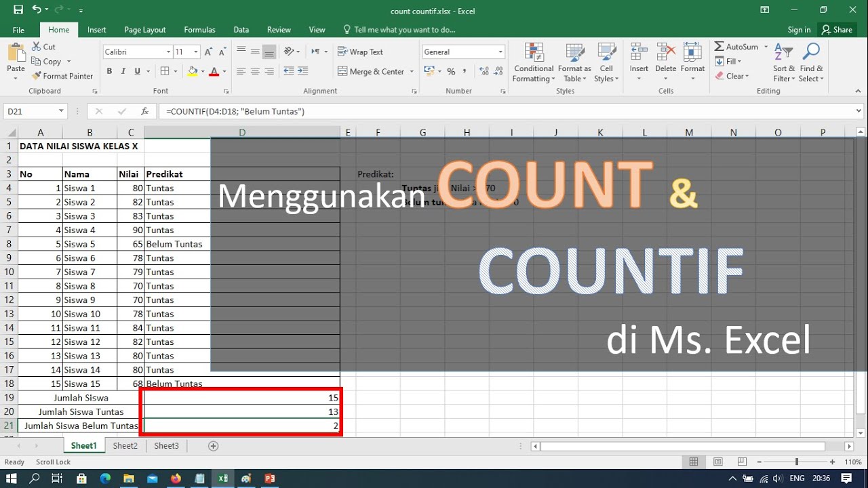Viewport: 868px width, 488px height.
Task: Open Find & Select magnifier
Action: 811,63
